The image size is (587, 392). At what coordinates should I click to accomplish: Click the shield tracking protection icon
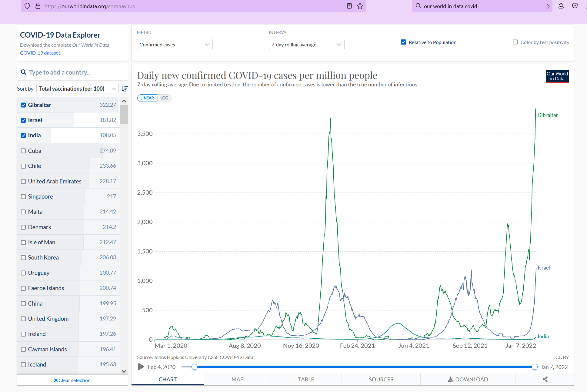[27, 6]
